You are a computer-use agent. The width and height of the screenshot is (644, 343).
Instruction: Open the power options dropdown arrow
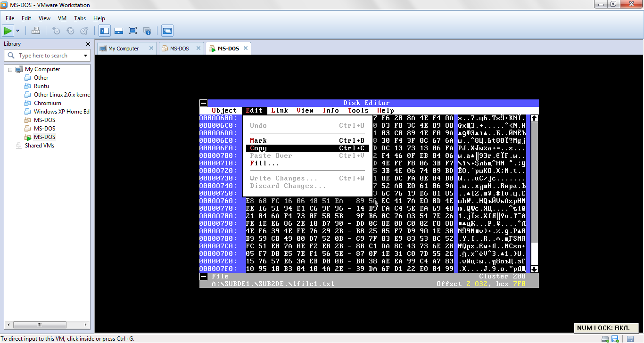[x=18, y=31]
